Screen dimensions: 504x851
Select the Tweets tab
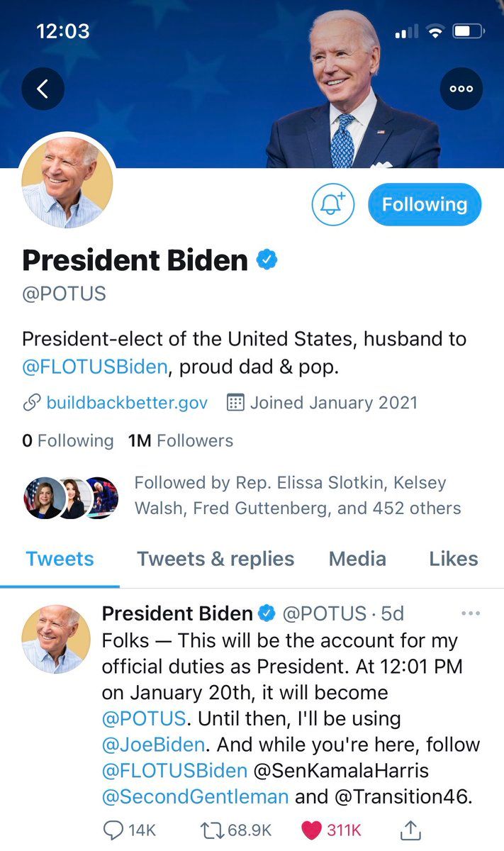60,559
